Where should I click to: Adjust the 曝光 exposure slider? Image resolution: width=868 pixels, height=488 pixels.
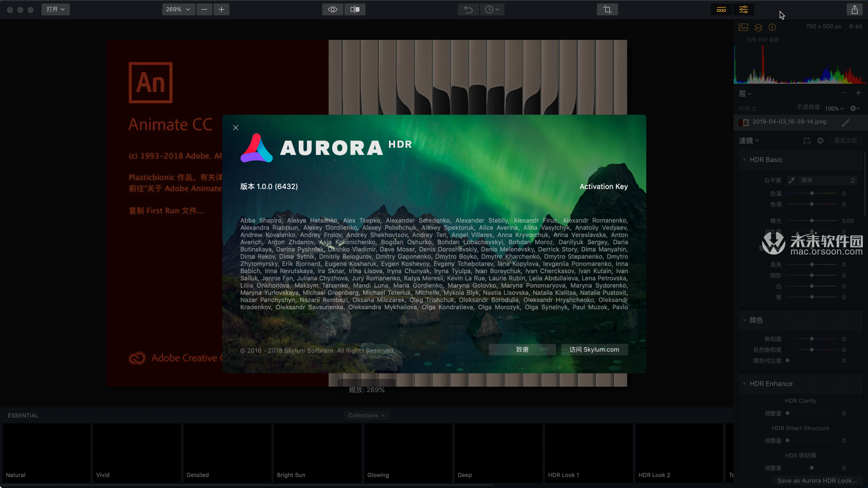(x=812, y=221)
